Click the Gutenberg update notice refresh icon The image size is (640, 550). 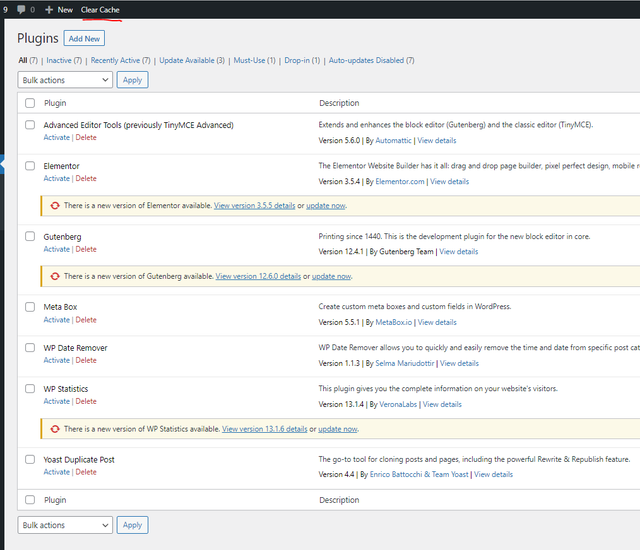click(x=55, y=276)
